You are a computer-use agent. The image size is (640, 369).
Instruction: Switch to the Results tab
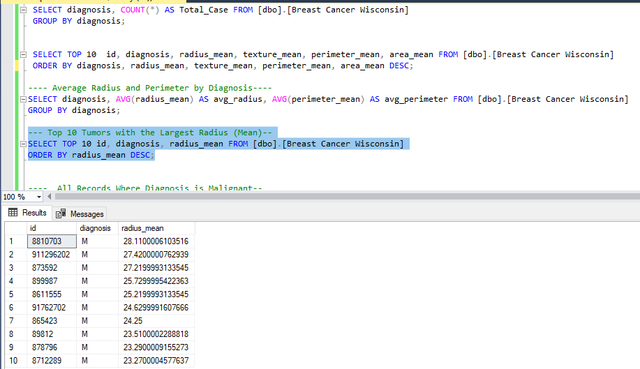27,213
